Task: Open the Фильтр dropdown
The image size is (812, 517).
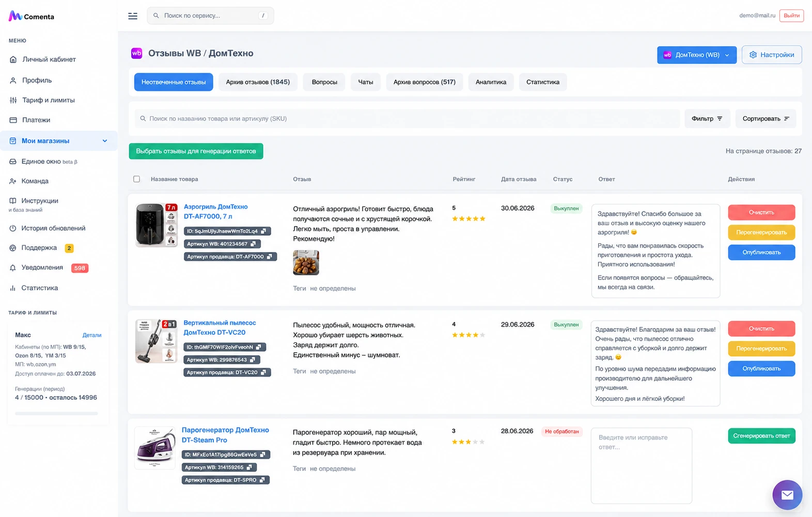Action: [707, 119]
